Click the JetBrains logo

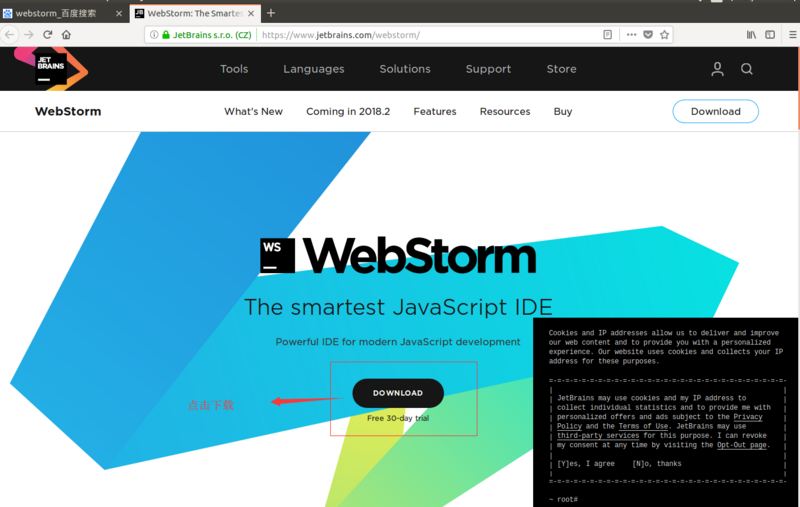pyautogui.click(x=51, y=69)
